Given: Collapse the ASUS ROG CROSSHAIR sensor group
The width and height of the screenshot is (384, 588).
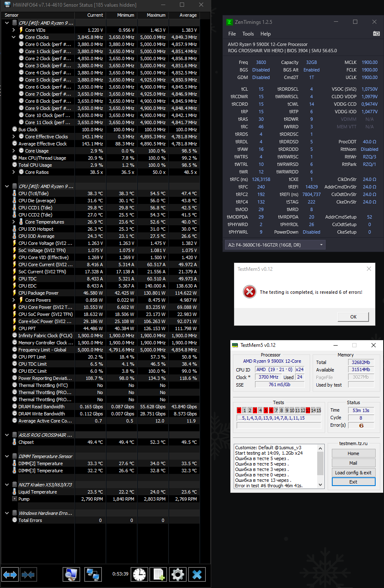Looking at the screenshot, I should (x=7, y=435).
